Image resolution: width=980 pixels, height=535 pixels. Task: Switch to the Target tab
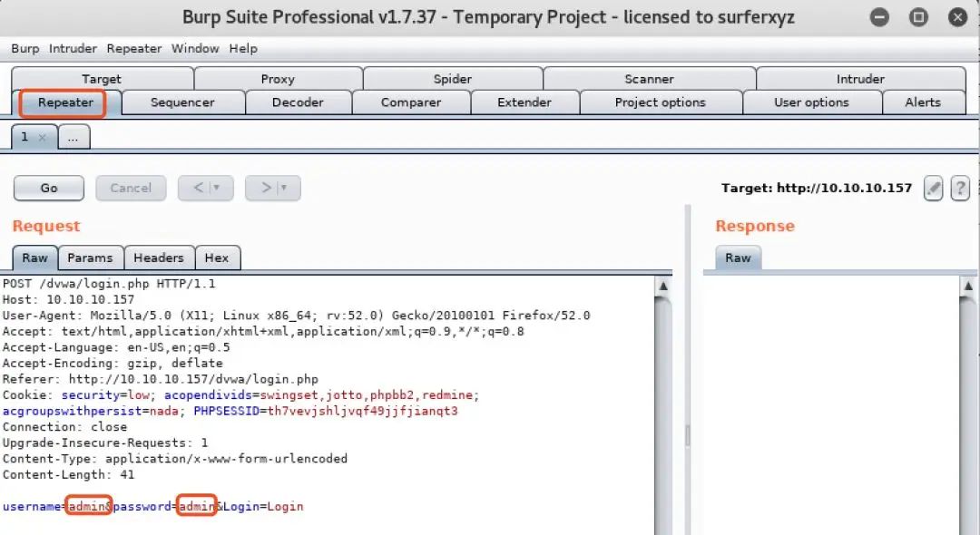pyautogui.click(x=102, y=79)
